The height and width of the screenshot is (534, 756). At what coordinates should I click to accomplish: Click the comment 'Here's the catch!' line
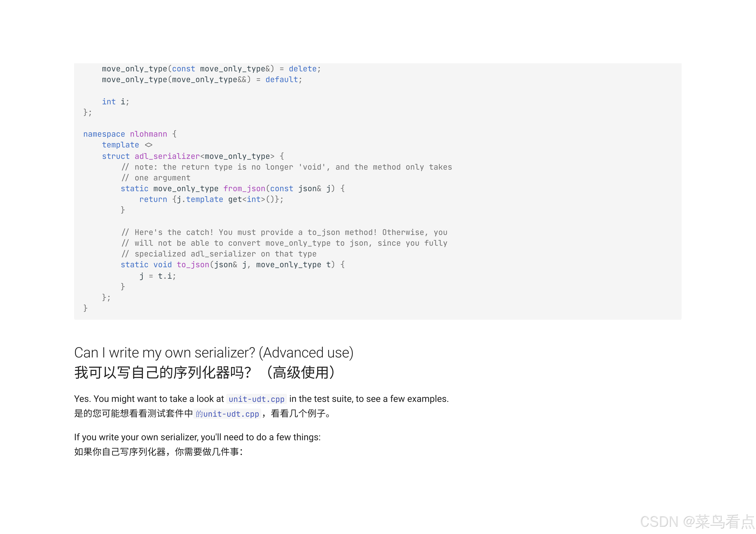[x=284, y=233]
